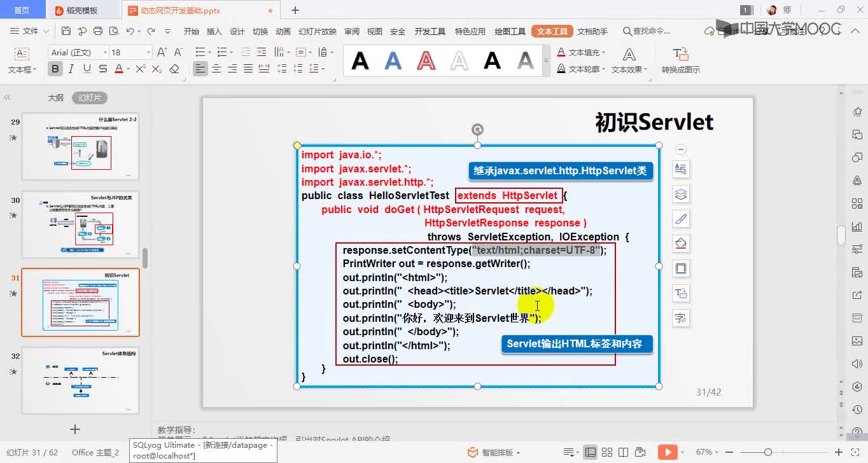Open the Insert (插入) tab

(214, 31)
